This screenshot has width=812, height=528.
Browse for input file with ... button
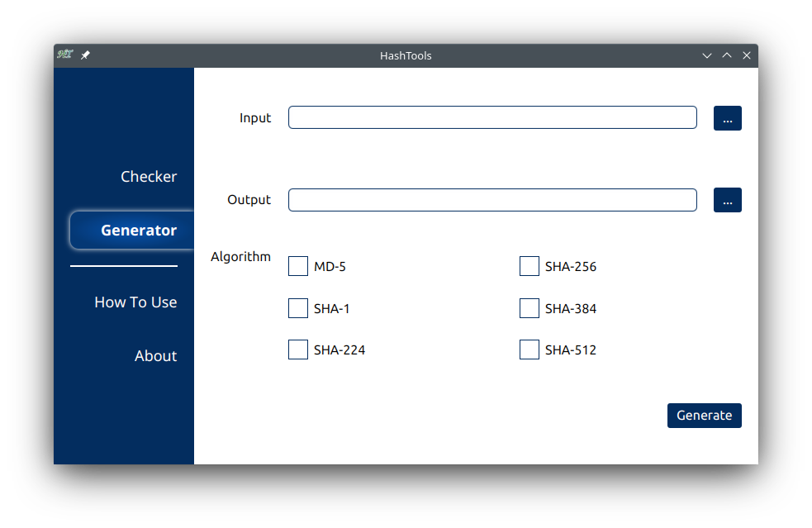click(728, 118)
